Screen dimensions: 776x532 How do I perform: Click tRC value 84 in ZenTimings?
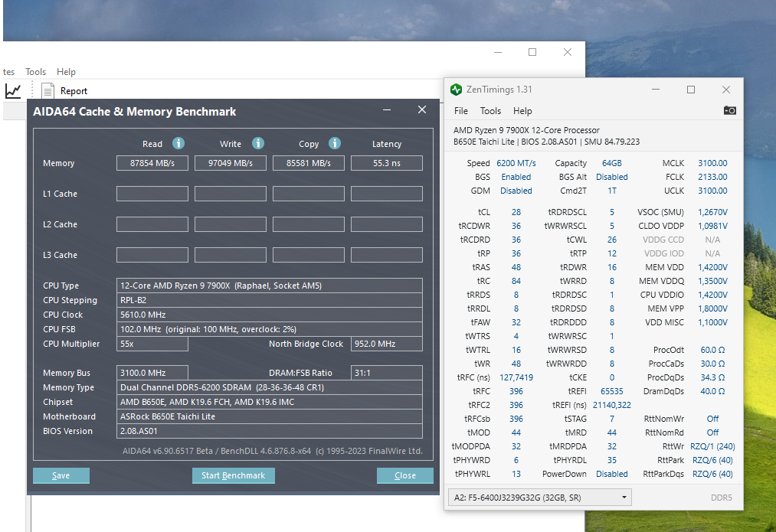tap(516, 281)
